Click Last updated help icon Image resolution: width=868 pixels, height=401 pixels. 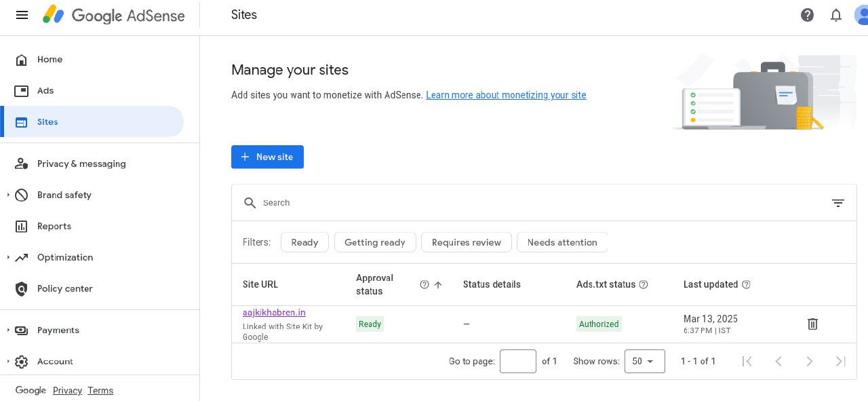747,285
